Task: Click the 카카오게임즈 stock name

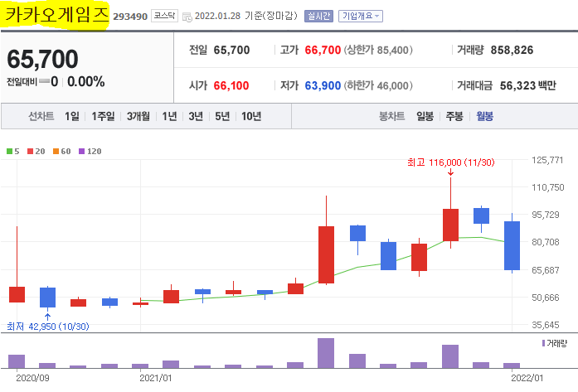Action: [x=56, y=15]
